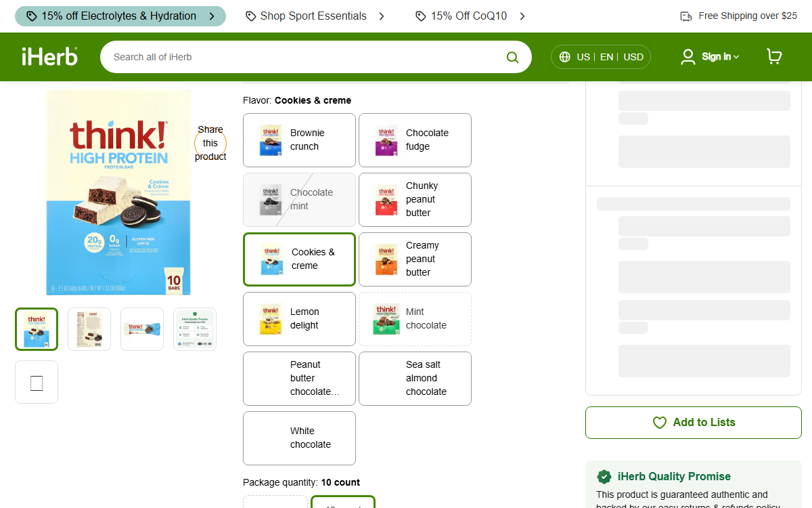View the nutrition facts product thumbnail
Image resolution: width=812 pixels, height=508 pixels.
point(89,329)
